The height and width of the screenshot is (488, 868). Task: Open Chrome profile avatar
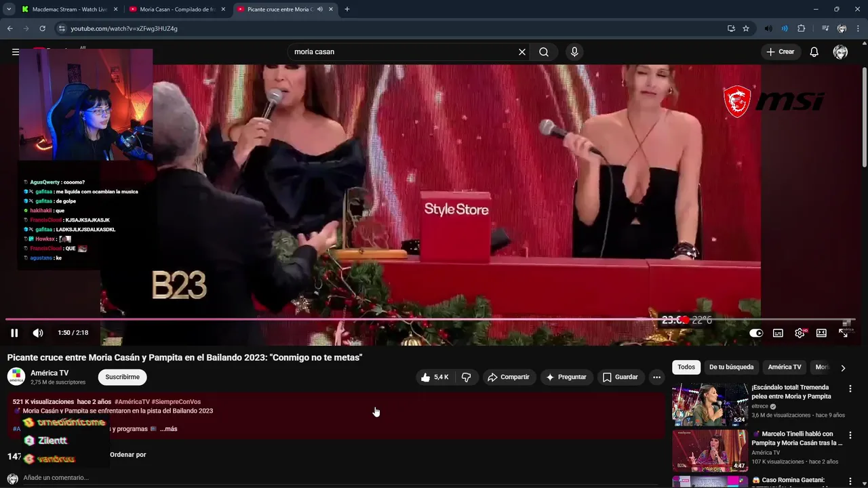click(x=842, y=28)
